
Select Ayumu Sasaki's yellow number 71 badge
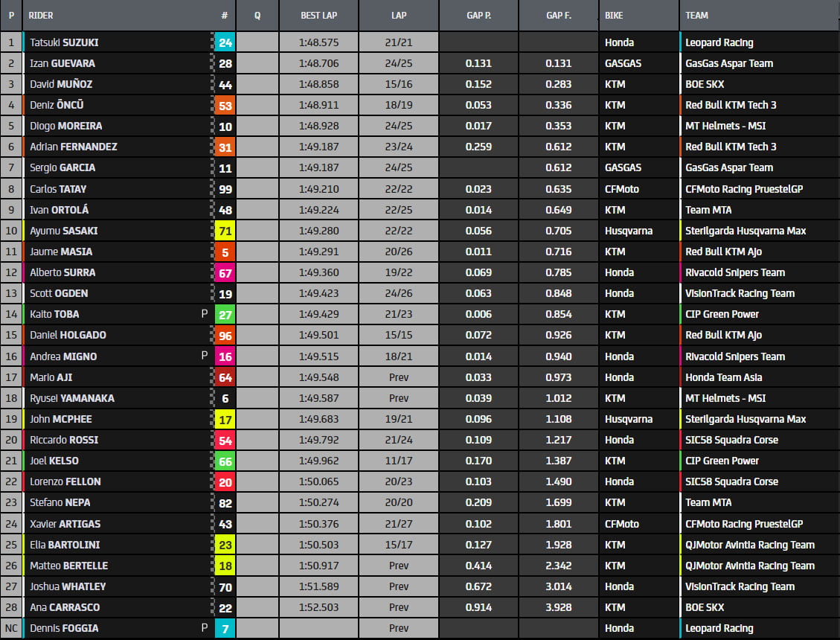click(225, 231)
